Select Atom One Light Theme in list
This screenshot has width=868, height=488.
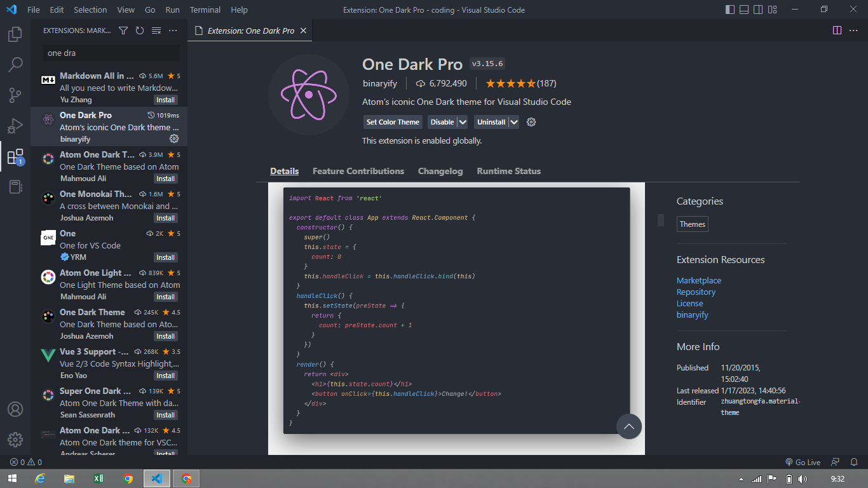(109, 285)
